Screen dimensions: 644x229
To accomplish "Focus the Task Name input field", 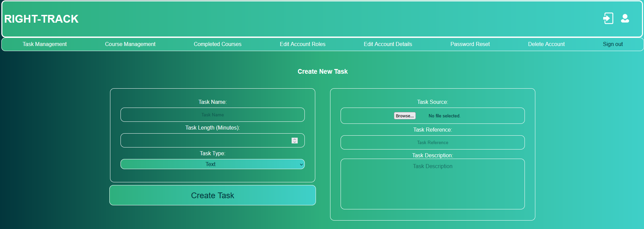I will coord(212,115).
